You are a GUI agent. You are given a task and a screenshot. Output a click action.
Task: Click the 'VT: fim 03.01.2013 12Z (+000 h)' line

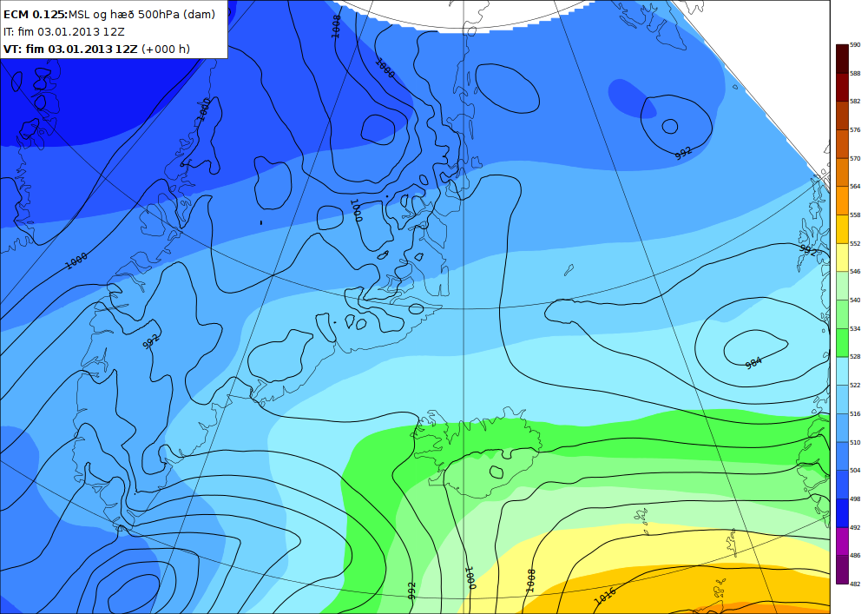96,49
